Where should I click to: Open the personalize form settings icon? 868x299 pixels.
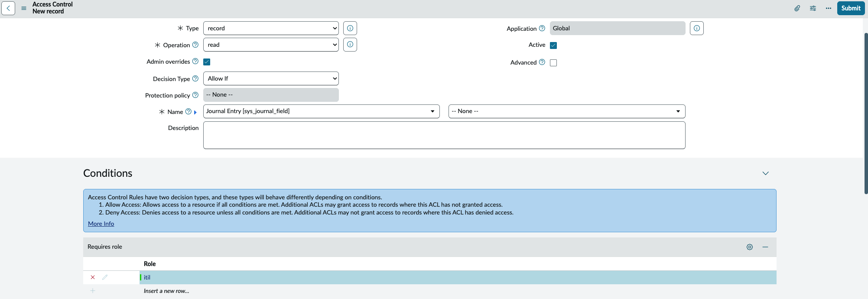[x=813, y=8]
